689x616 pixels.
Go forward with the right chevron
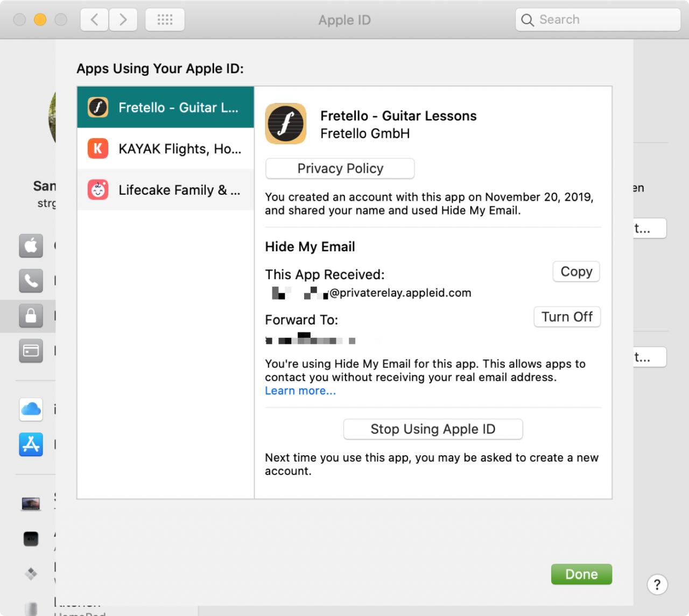coord(123,20)
